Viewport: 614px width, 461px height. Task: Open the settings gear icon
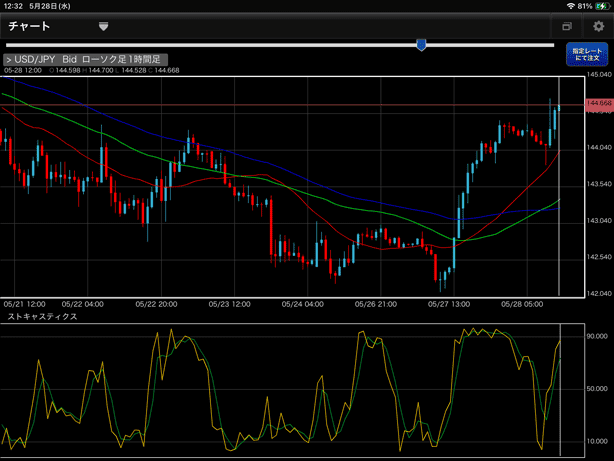[598, 26]
